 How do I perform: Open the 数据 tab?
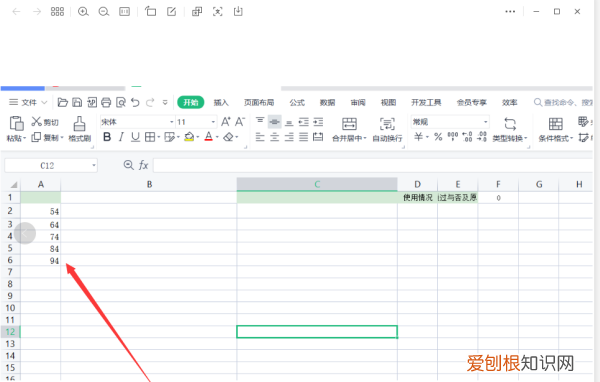click(327, 102)
